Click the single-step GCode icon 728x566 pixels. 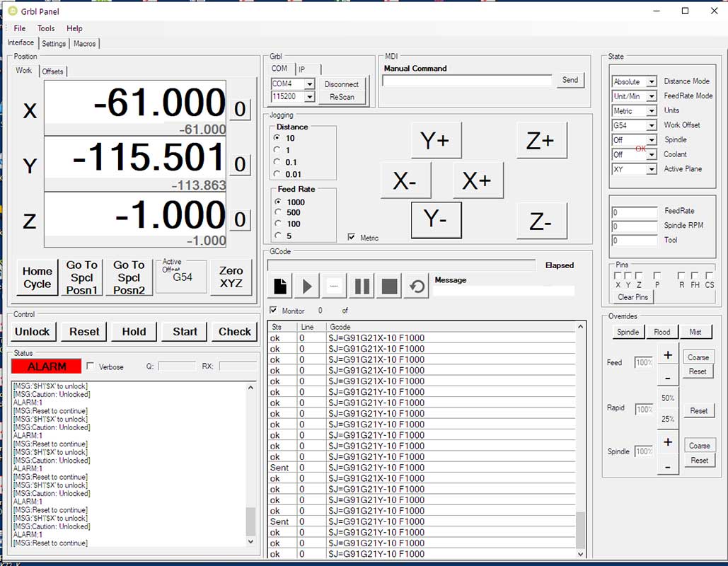coord(333,286)
